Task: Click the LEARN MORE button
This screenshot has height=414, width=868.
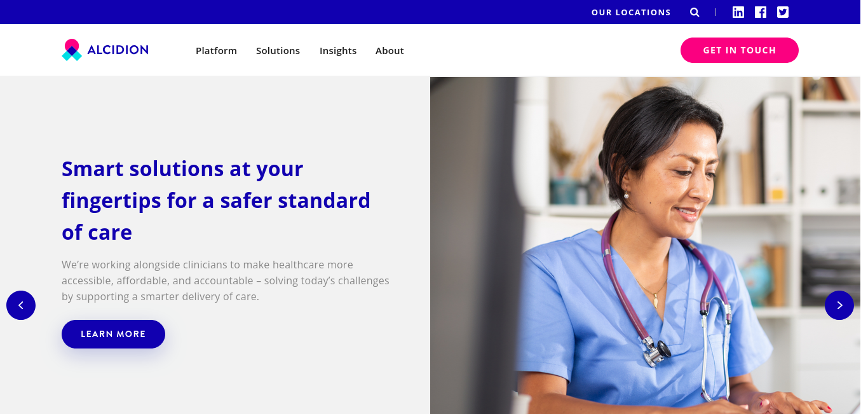Action: pos(113,334)
